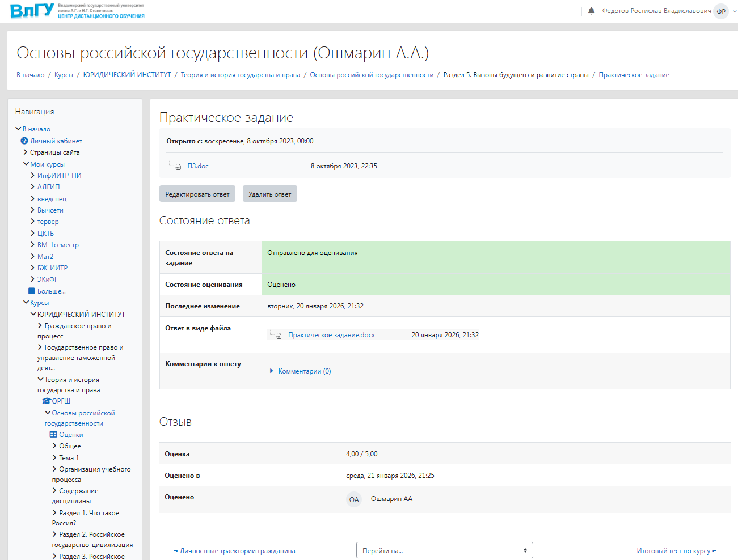Screen dimensions: 738x560
Task: Click the ОА avatar of the grader
Action: click(x=354, y=499)
